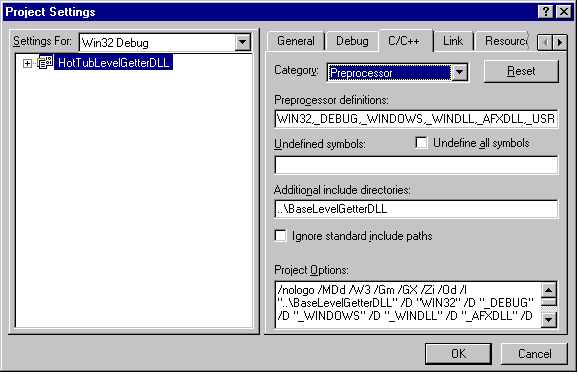Select HotTubLevelGetterDLL project label
The height and width of the screenshot is (374, 578).
pos(114,63)
